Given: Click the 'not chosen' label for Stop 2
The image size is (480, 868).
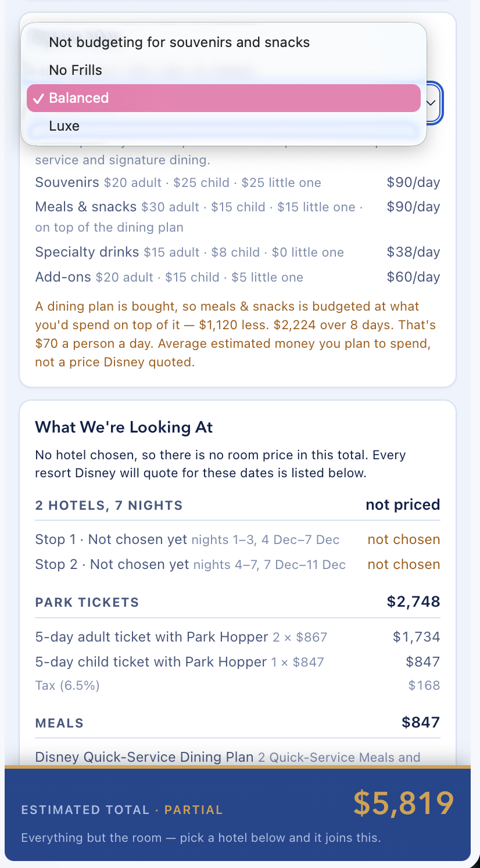Looking at the screenshot, I should point(404,564).
